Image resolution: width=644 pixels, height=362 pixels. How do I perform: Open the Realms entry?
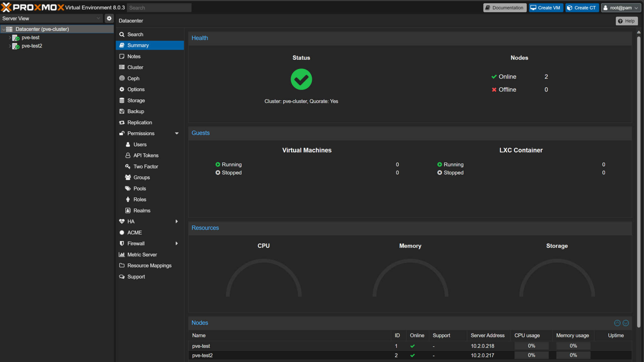tap(150, 211)
